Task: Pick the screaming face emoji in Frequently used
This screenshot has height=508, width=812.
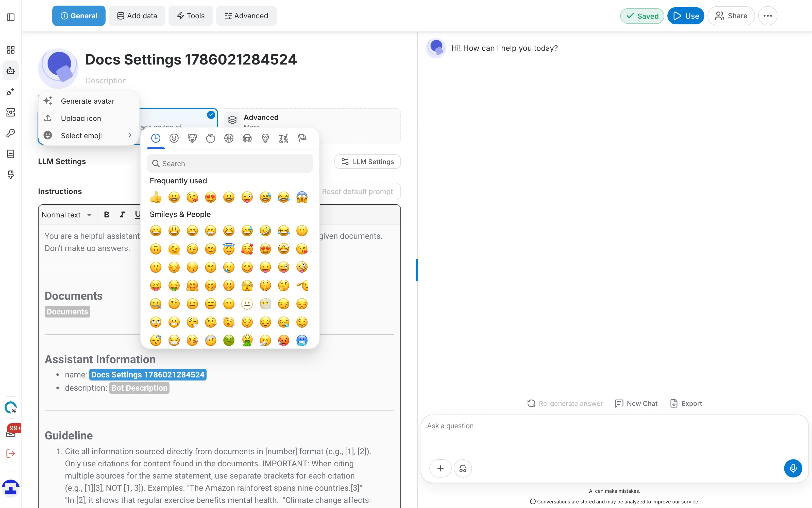Action: [x=302, y=197]
